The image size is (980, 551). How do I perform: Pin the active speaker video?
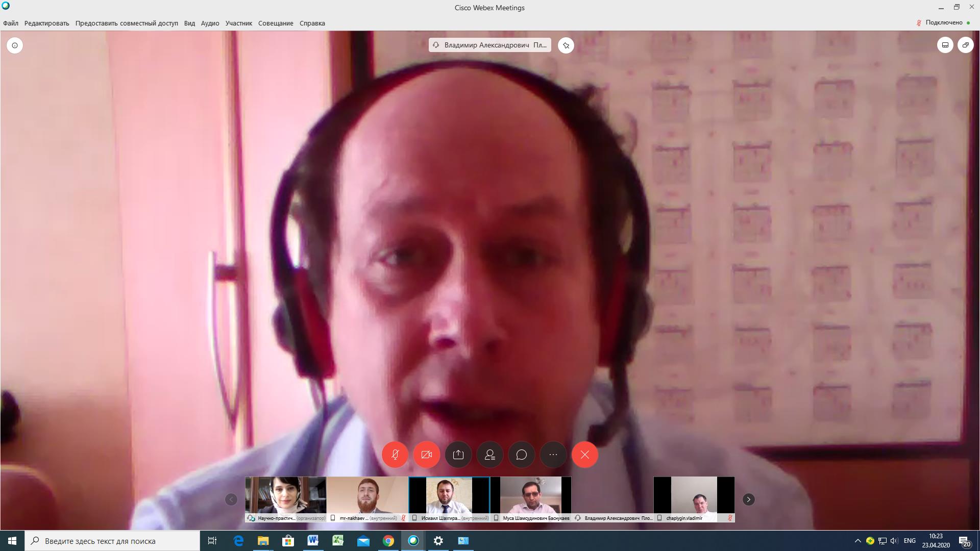[566, 45]
